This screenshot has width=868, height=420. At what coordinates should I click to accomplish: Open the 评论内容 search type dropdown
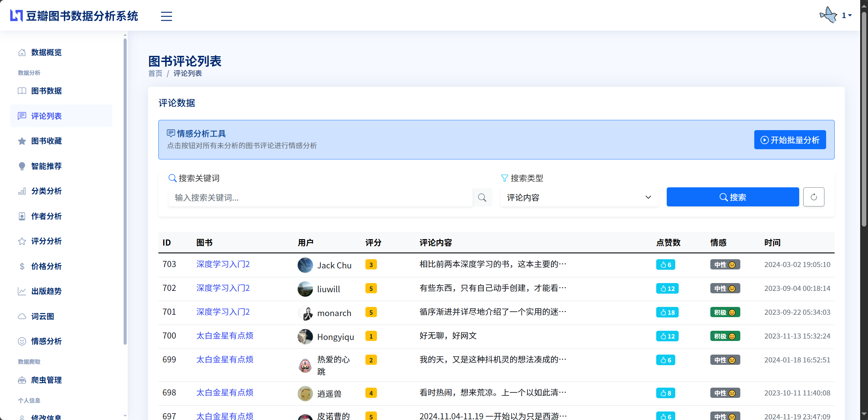579,198
